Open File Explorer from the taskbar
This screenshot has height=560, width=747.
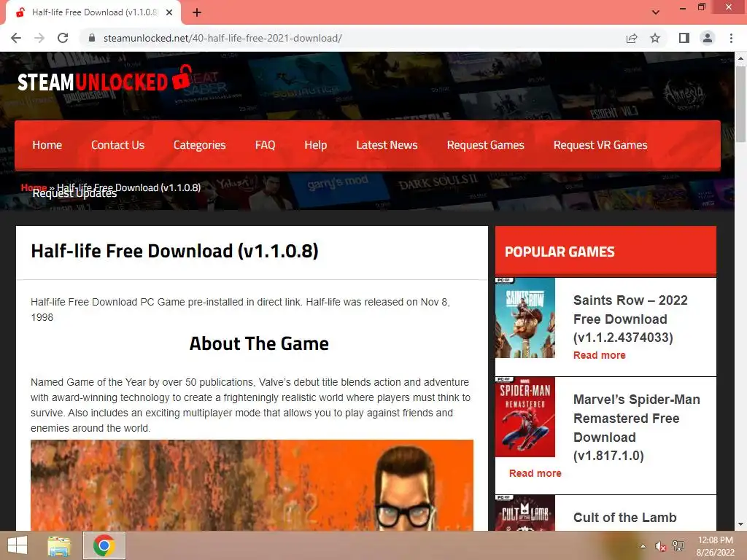click(x=59, y=545)
